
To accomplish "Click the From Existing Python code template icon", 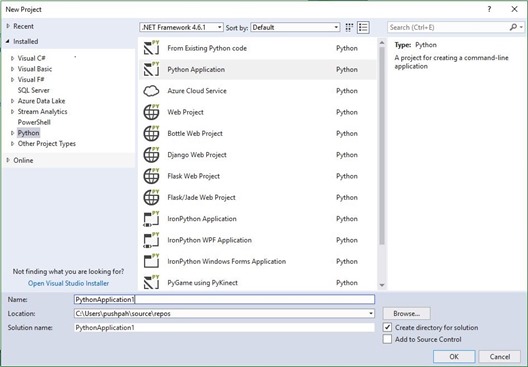I will [152, 48].
